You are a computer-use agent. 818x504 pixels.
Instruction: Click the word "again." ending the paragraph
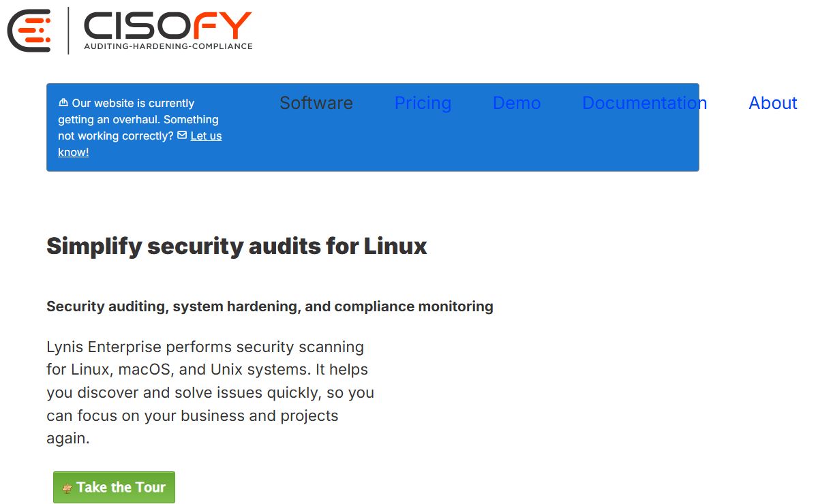point(68,439)
